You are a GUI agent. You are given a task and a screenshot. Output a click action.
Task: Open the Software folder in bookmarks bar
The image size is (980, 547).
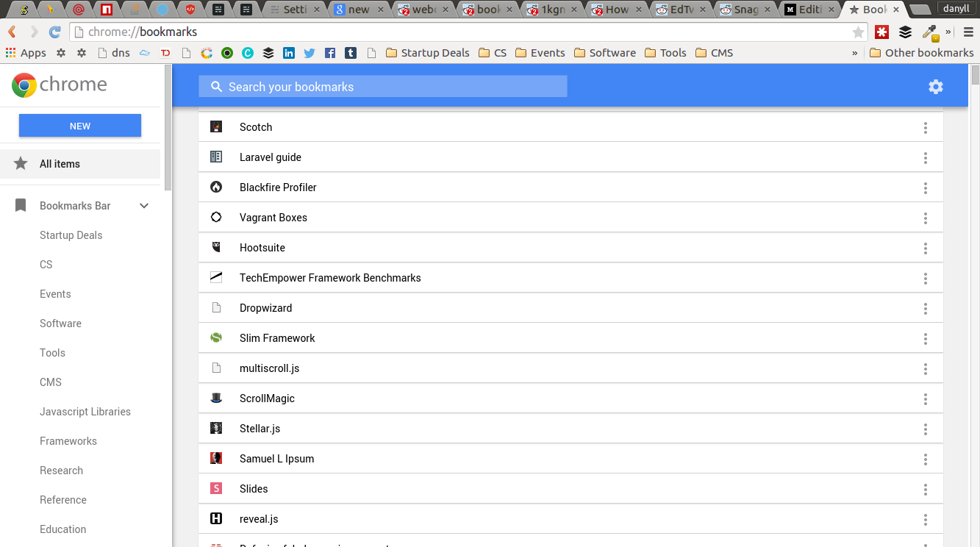coord(604,53)
